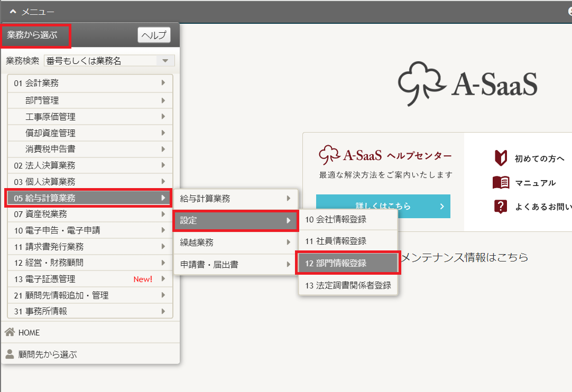572x392 pixels.
Task: Open 13 電子証憑管理 menu
Action: click(x=90, y=279)
